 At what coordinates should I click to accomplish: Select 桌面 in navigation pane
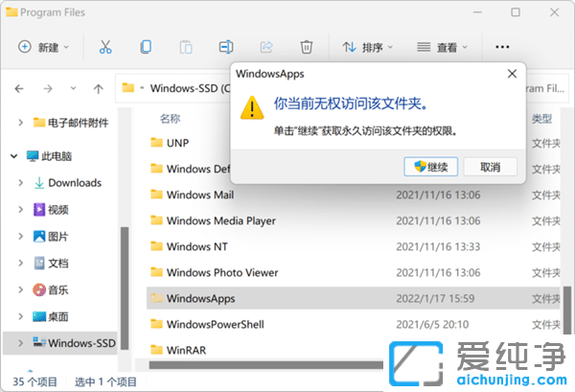(x=51, y=316)
